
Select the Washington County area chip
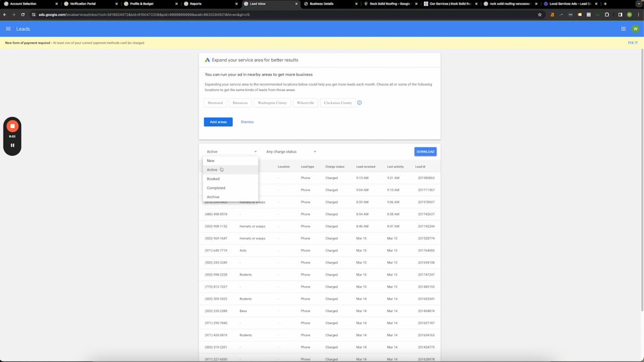tap(272, 103)
